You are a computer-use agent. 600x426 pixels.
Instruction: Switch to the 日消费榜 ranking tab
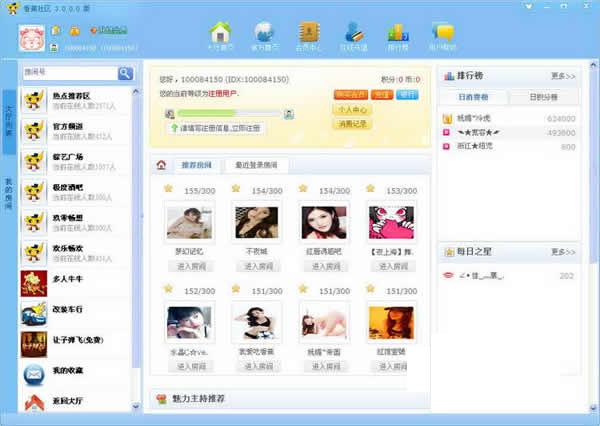tap(473, 97)
